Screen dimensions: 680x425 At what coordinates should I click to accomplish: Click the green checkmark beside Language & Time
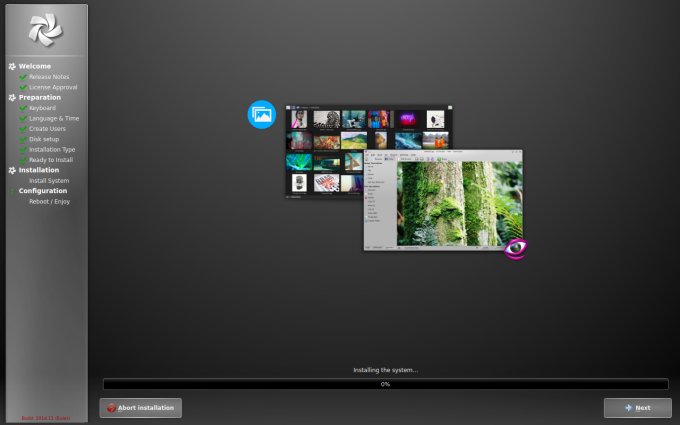click(23, 118)
